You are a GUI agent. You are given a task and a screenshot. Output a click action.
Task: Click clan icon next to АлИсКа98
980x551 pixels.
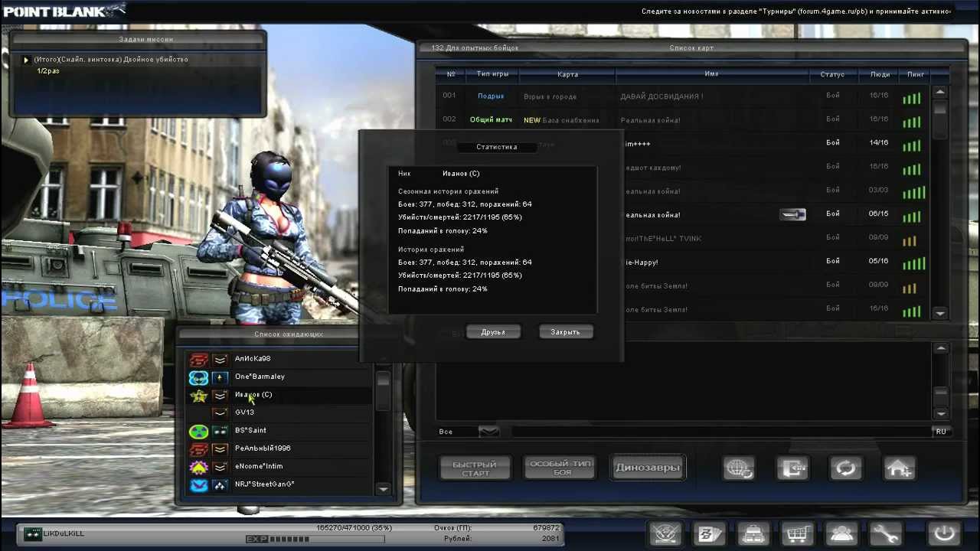point(198,359)
